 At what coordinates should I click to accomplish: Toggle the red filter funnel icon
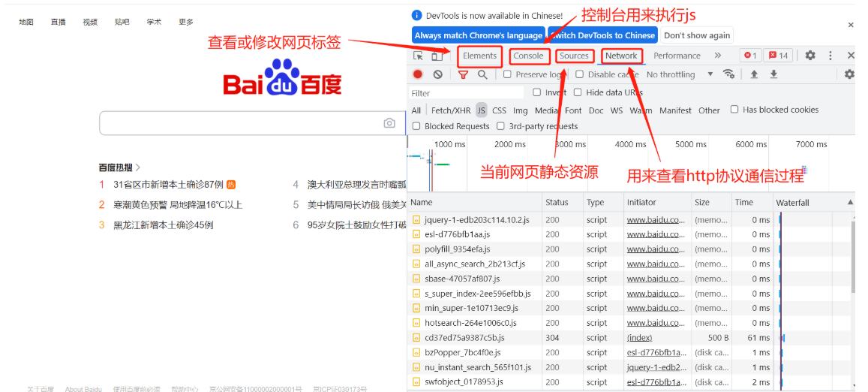coord(464,74)
